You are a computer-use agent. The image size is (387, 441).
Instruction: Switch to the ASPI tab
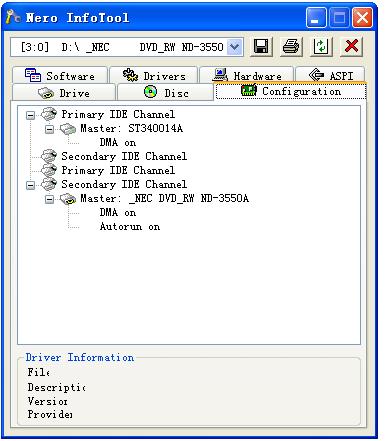pos(330,75)
